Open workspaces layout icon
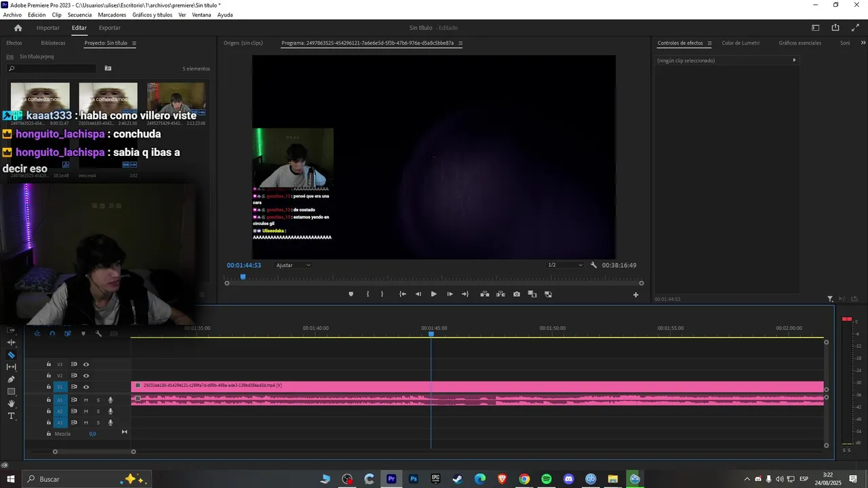Screen dimensions: 868x488 tap(816, 28)
